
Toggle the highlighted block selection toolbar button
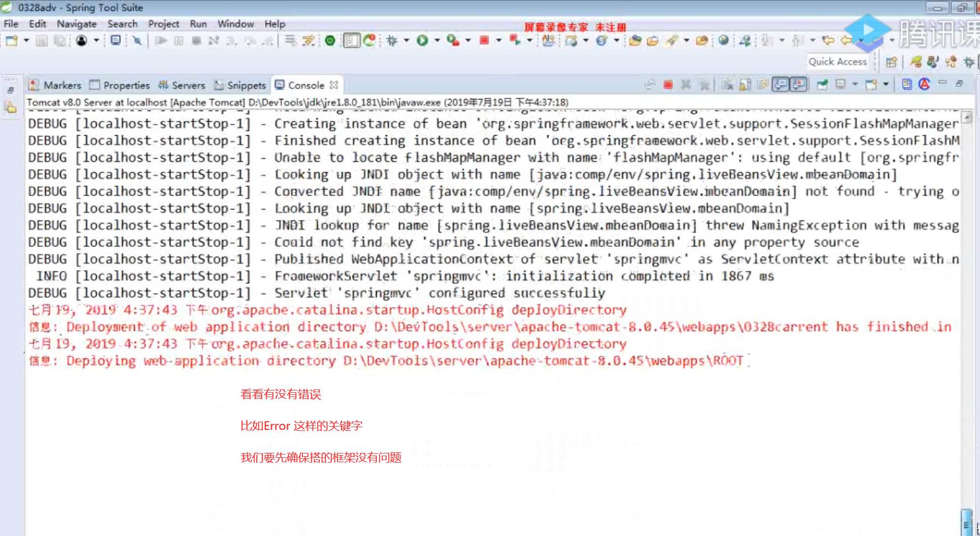pos(352,40)
